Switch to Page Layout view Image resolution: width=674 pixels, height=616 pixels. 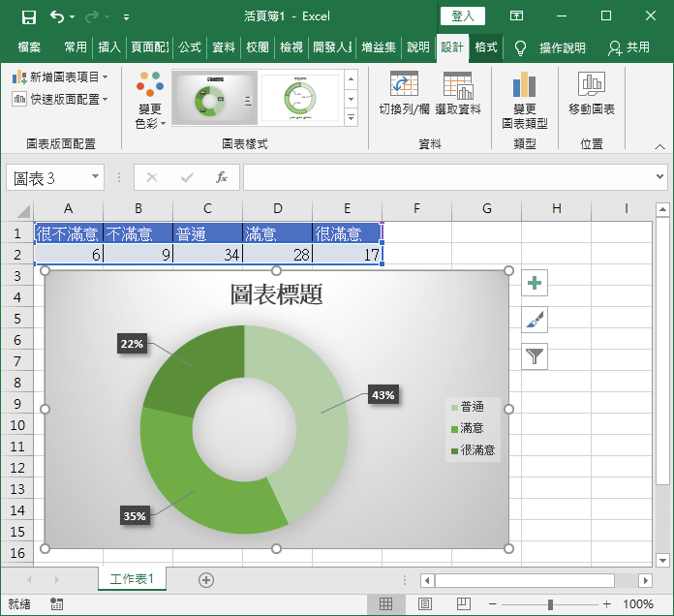(x=425, y=604)
